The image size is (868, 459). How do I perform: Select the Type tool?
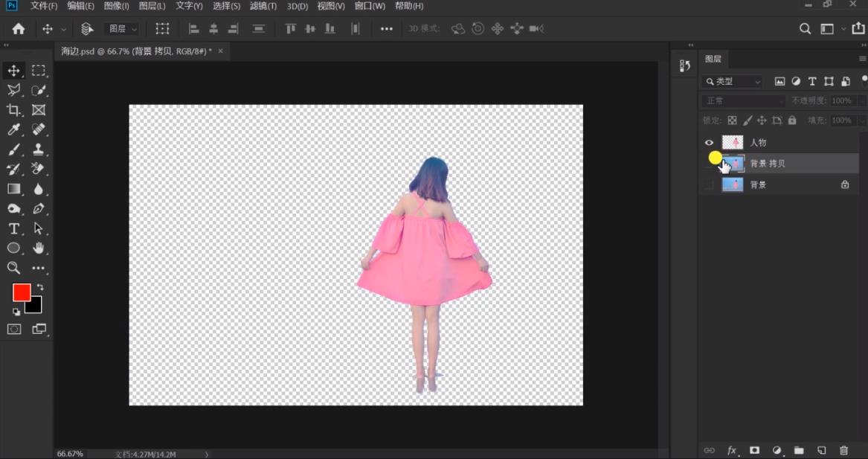[x=13, y=228]
